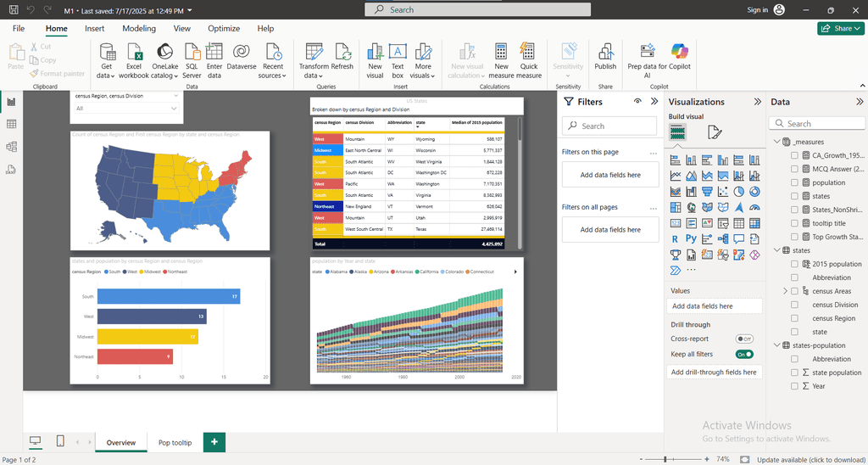This screenshot has width=868, height=465.
Task: Select the Python visual icon
Action: click(691, 239)
